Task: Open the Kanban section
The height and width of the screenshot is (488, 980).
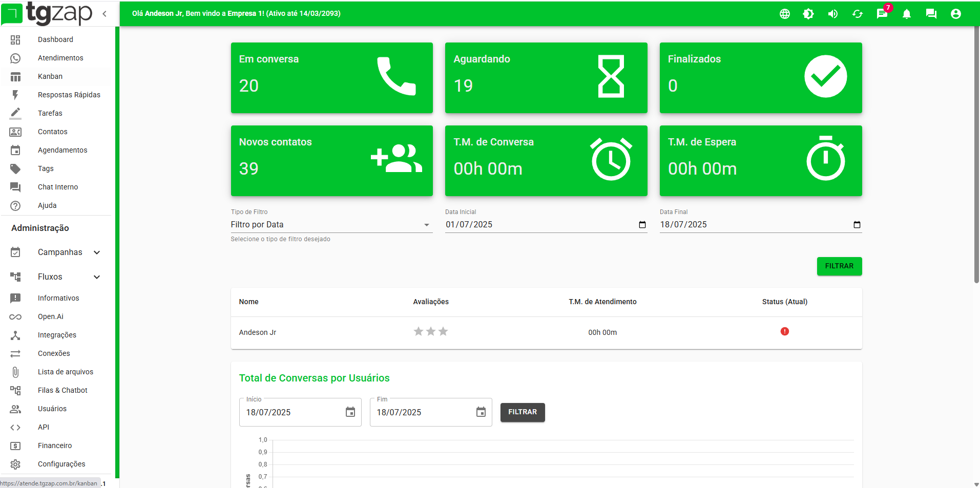Action: pos(50,76)
